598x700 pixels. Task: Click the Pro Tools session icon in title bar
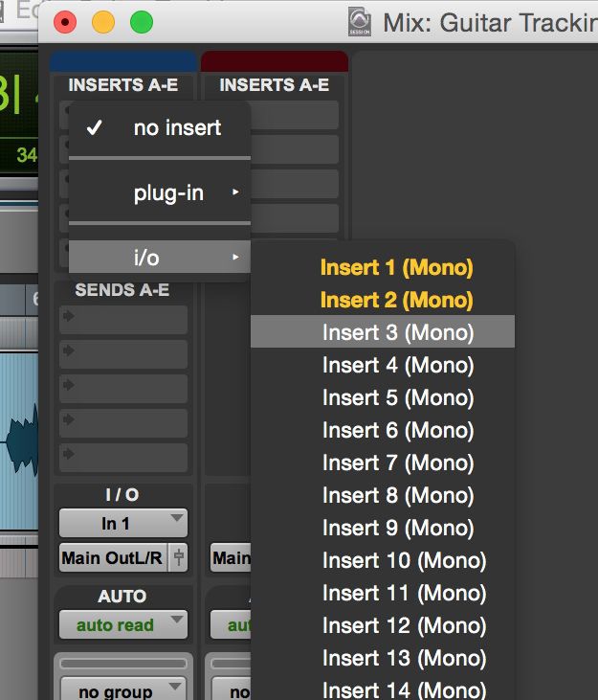click(360, 22)
